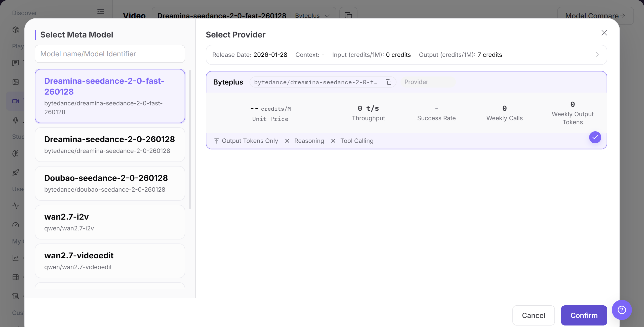Click the Select Meta Model heading
The height and width of the screenshot is (327, 644).
(x=77, y=34)
